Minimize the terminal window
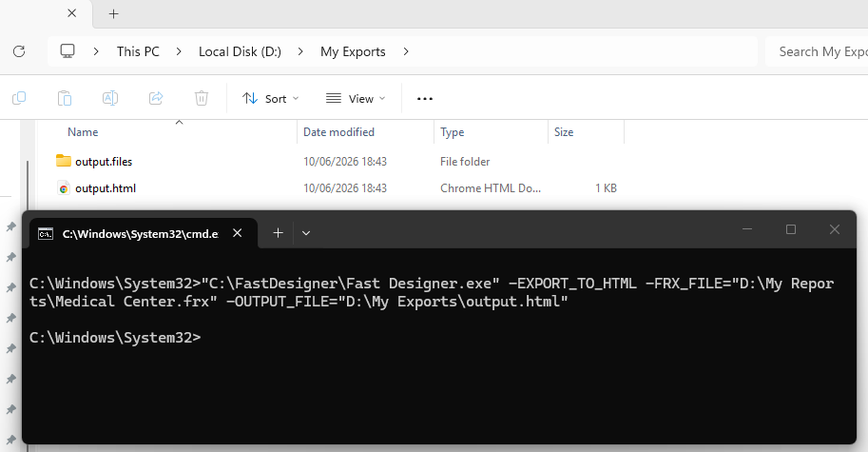868x452 pixels. point(747,229)
